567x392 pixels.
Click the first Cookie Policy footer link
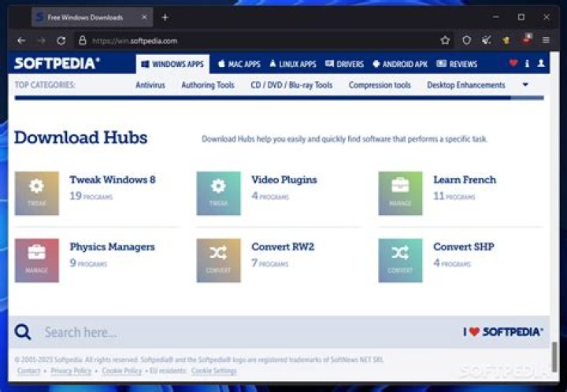click(121, 371)
